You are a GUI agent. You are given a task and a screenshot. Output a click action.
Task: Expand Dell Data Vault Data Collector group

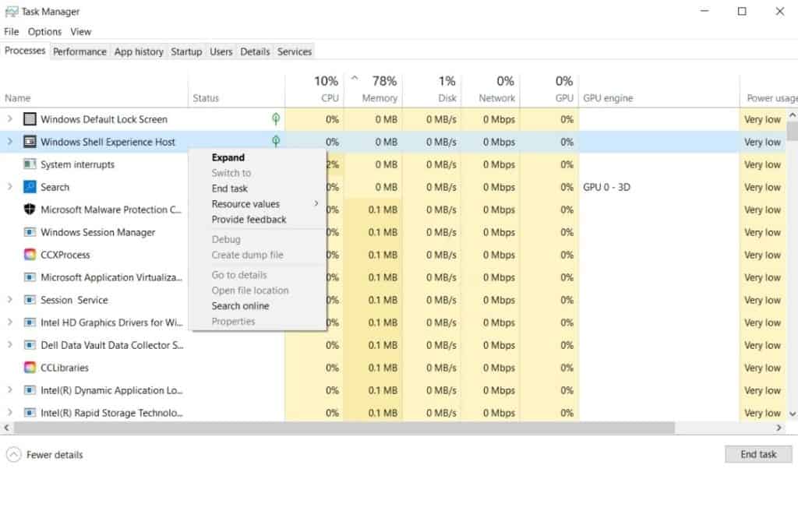(x=9, y=345)
